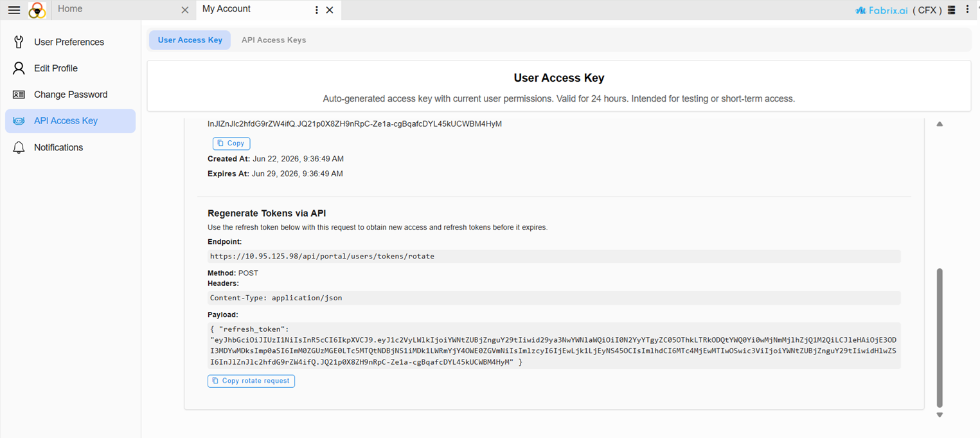This screenshot has height=438, width=980.
Task: Click the User Access Key heading
Action: pos(559,78)
